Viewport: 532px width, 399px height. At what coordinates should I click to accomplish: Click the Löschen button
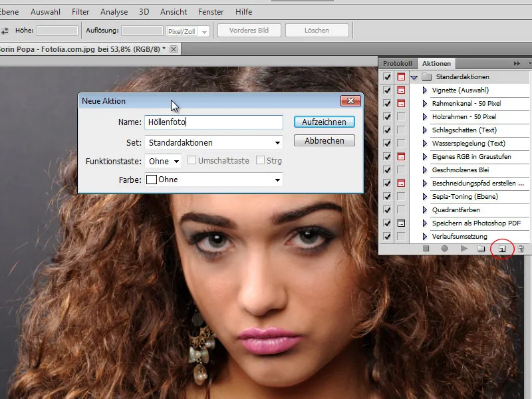(317, 30)
